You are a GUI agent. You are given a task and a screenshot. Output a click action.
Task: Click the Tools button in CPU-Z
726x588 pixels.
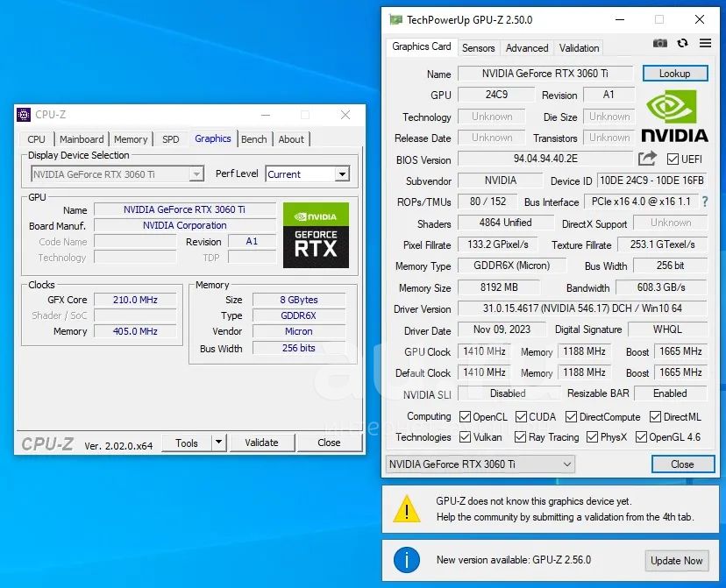tap(187, 443)
